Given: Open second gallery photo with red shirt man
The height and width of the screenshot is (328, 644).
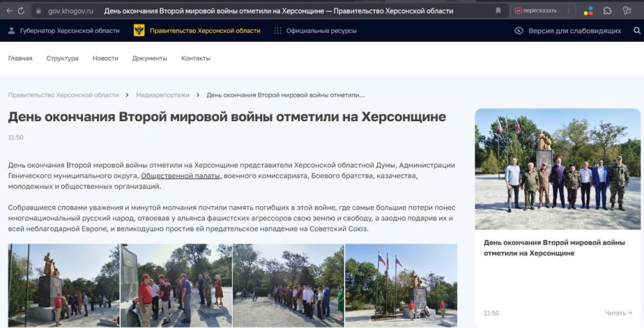Looking at the screenshot, I should pos(176,285).
